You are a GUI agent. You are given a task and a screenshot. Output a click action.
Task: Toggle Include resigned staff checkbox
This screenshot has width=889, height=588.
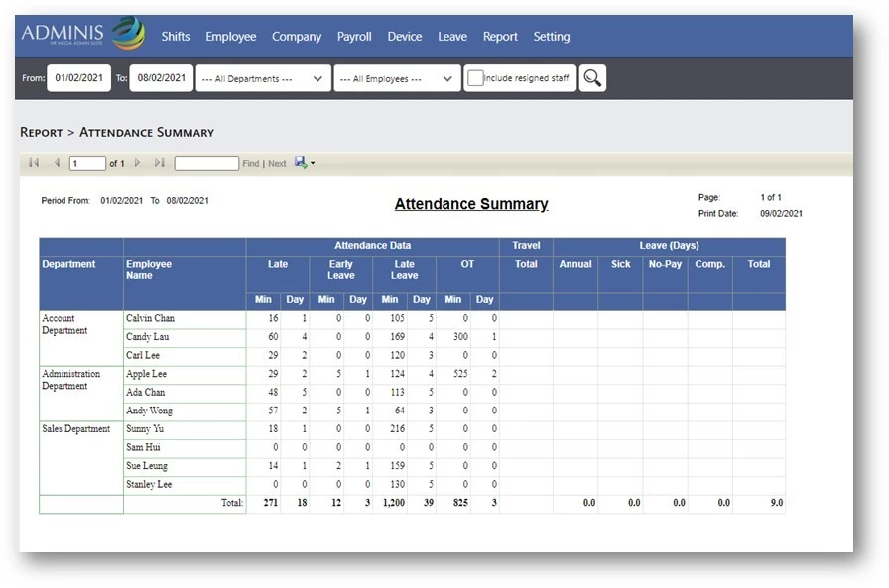click(x=475, y=78)
